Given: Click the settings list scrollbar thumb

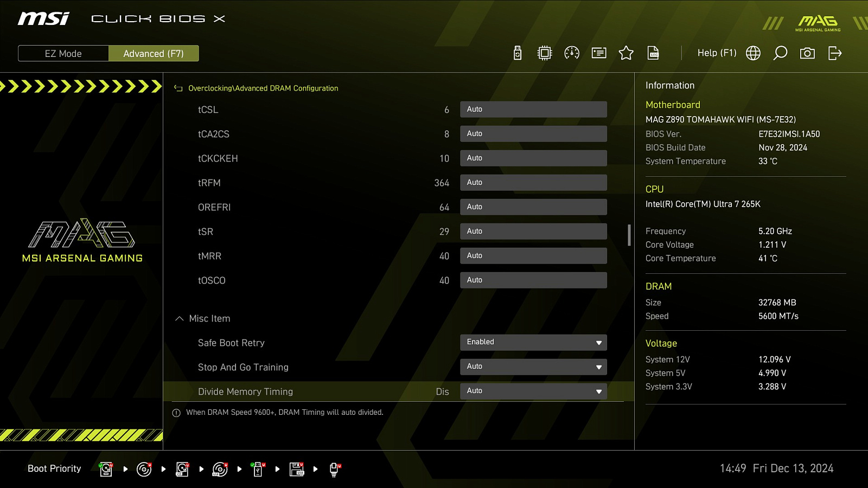Looking at the screenshot, I should coord(629,235).
